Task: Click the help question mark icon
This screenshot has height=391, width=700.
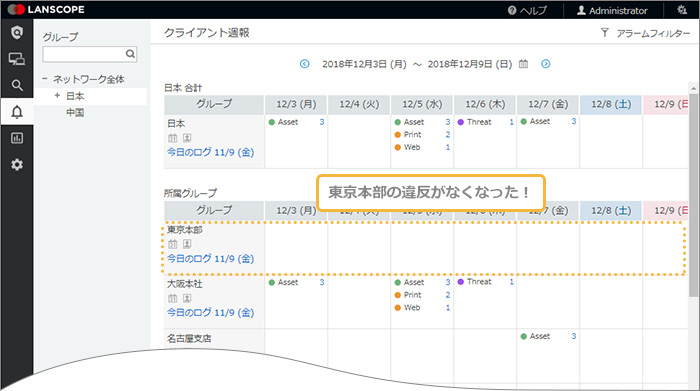Action: point(512,10)
